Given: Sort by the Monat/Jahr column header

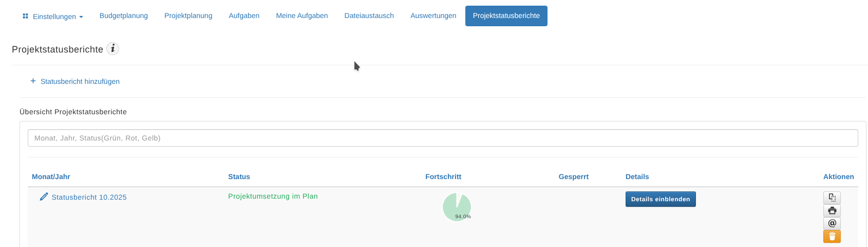Looking at the screenshot, I should coord(51,177).
